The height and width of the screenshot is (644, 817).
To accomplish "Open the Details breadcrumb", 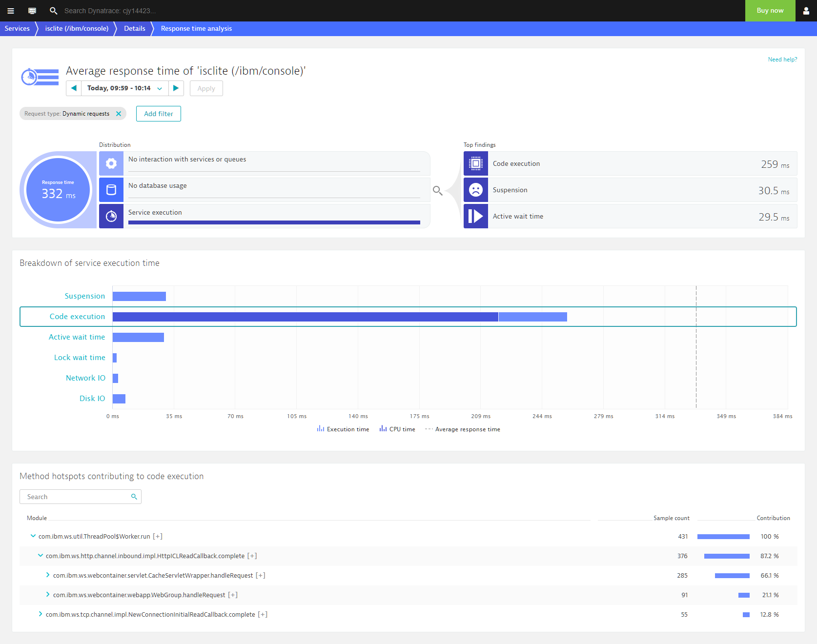I will coord(135,29).
